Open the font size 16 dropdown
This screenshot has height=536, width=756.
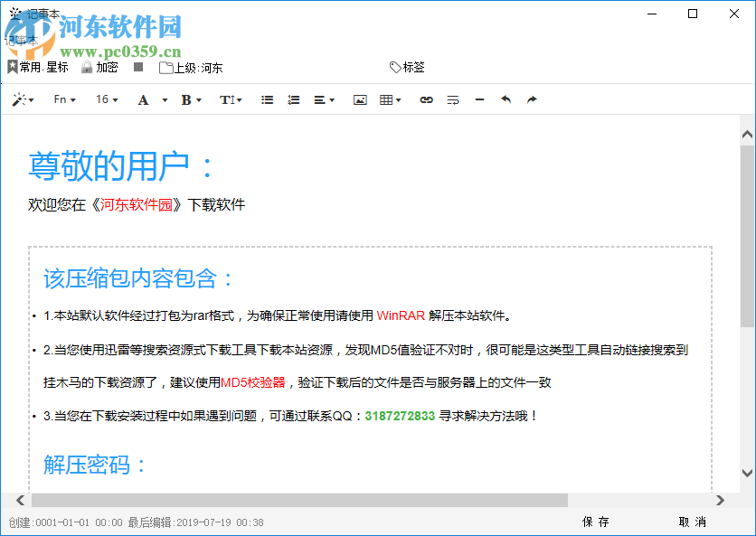tap(106, 100)
